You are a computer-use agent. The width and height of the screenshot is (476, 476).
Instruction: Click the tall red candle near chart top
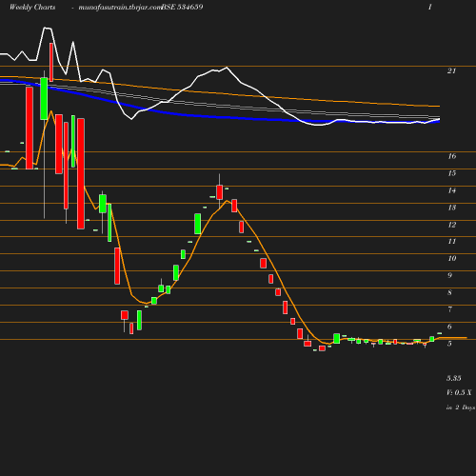51,62
